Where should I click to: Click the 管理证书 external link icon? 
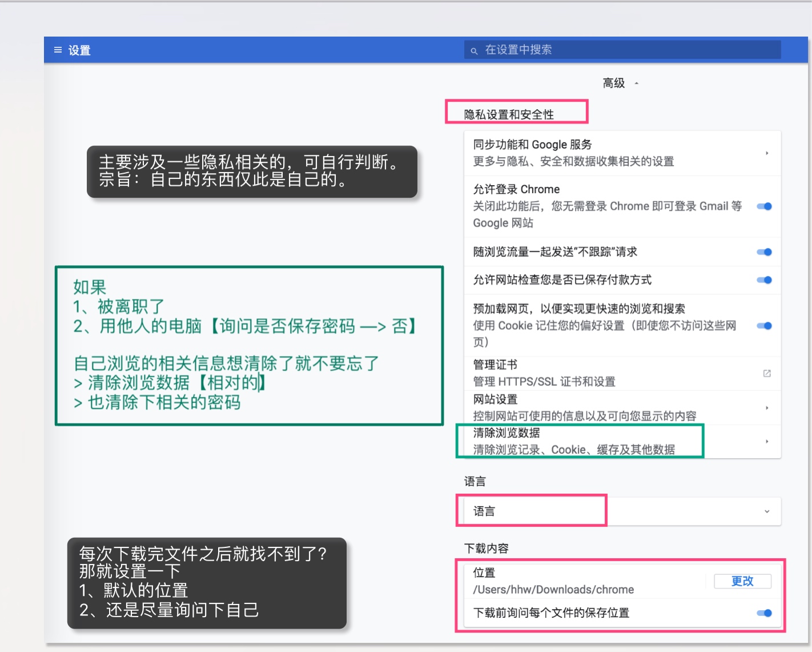766,373
